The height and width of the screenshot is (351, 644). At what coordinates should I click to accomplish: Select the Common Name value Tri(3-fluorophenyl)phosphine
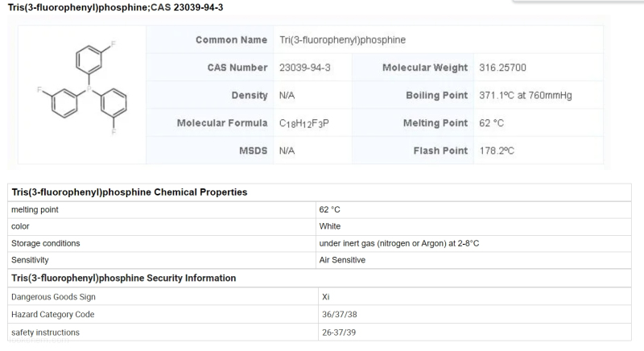pos(343,39)
